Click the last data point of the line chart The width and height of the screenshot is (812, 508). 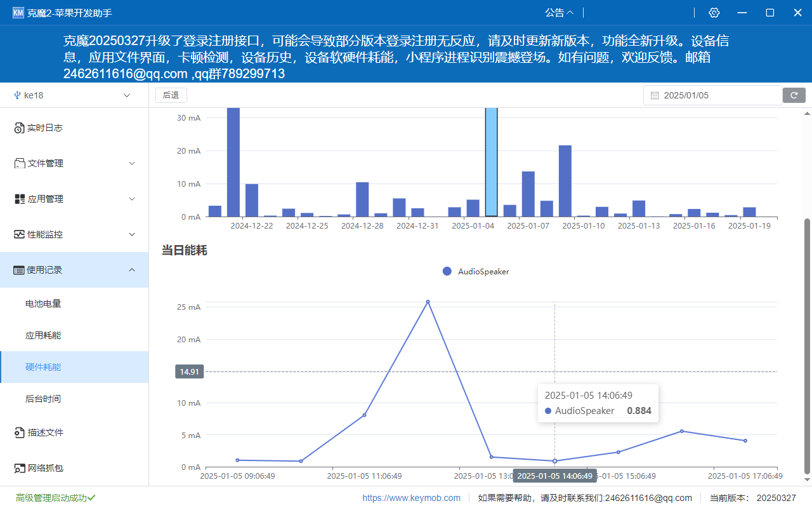point(745,441)
